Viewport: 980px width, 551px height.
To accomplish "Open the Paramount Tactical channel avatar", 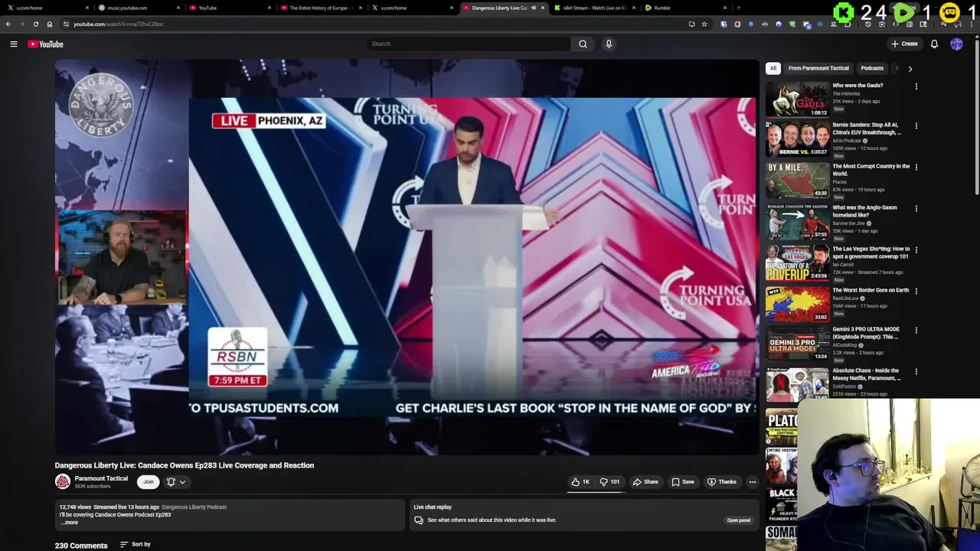I will 63,481.
